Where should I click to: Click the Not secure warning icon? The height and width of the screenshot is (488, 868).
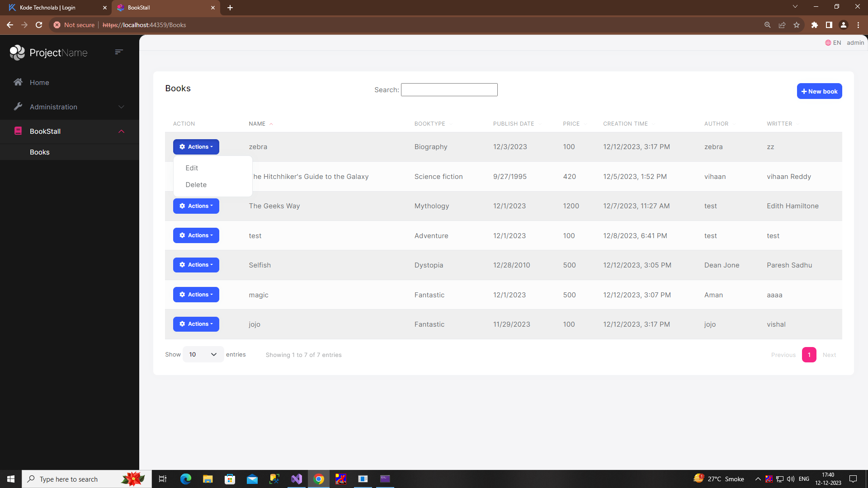pos(57,25)
